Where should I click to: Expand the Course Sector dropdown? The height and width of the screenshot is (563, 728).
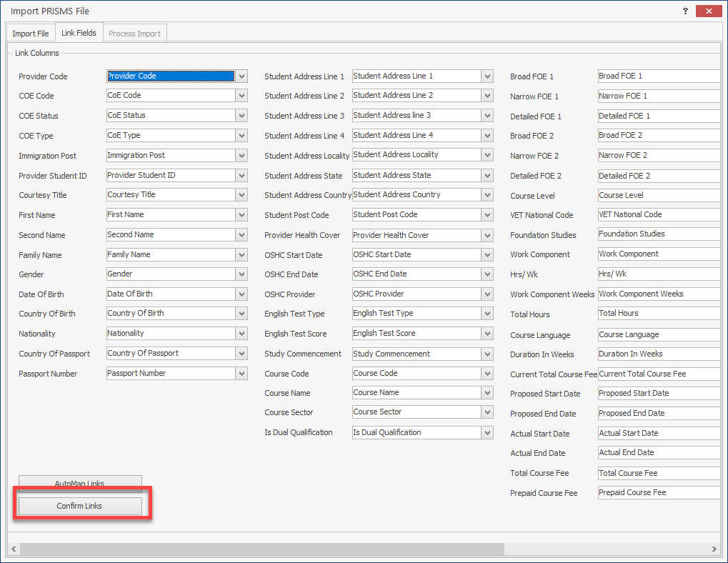tap(487, 413)
